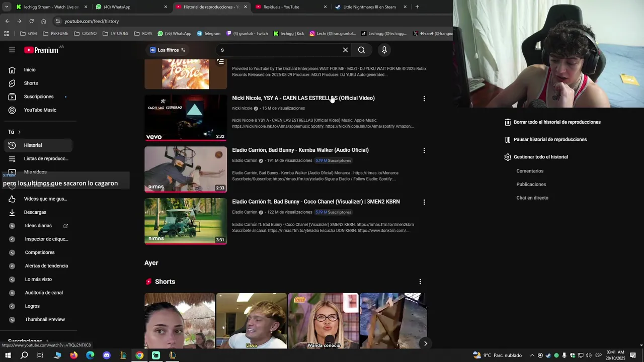Open the 'Kemba Walker (Audio Oficial)' title
Screen dimensions: 644x362
[x=300, y=150]
